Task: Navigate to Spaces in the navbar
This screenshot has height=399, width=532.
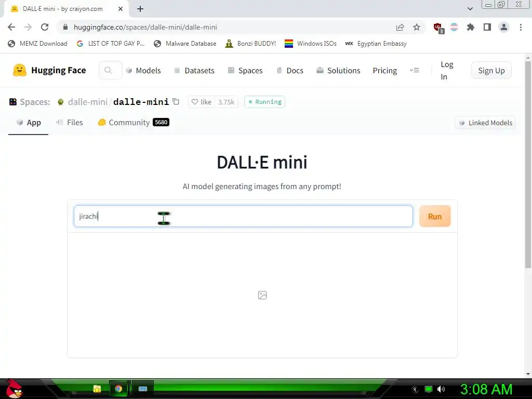Action: pos(245,70)
